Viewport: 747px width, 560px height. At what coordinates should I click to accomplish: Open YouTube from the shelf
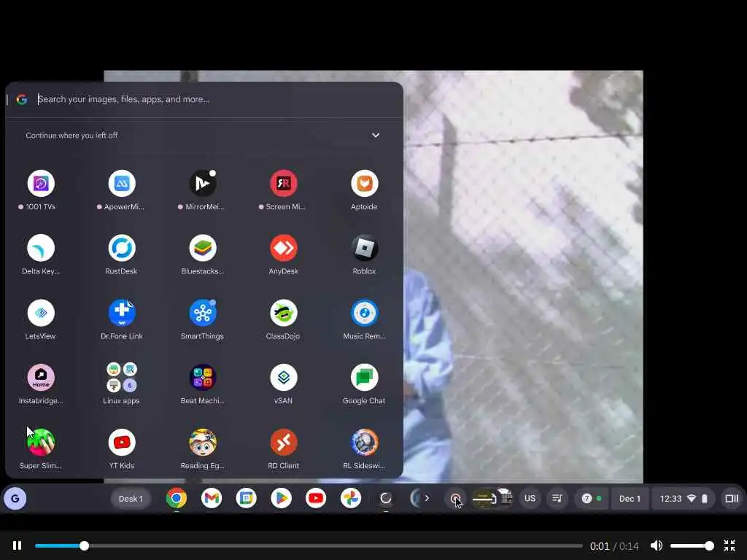pos(316,499)
